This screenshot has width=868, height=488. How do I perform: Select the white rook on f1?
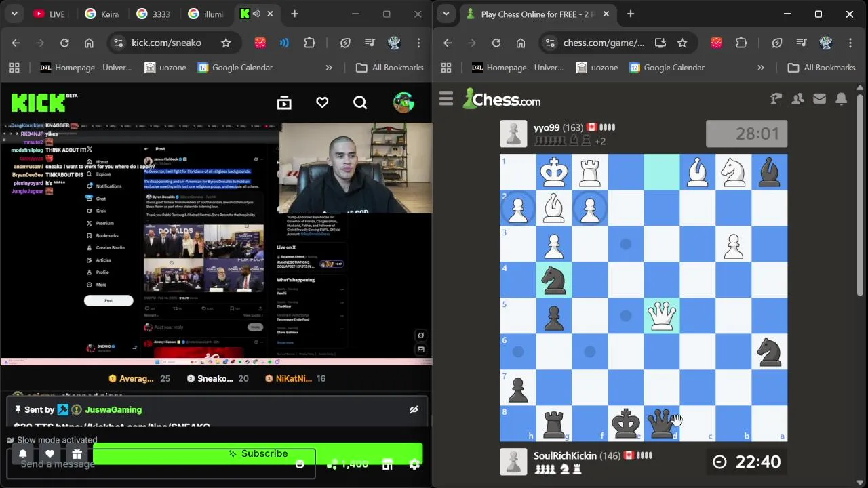pos(589,172)
